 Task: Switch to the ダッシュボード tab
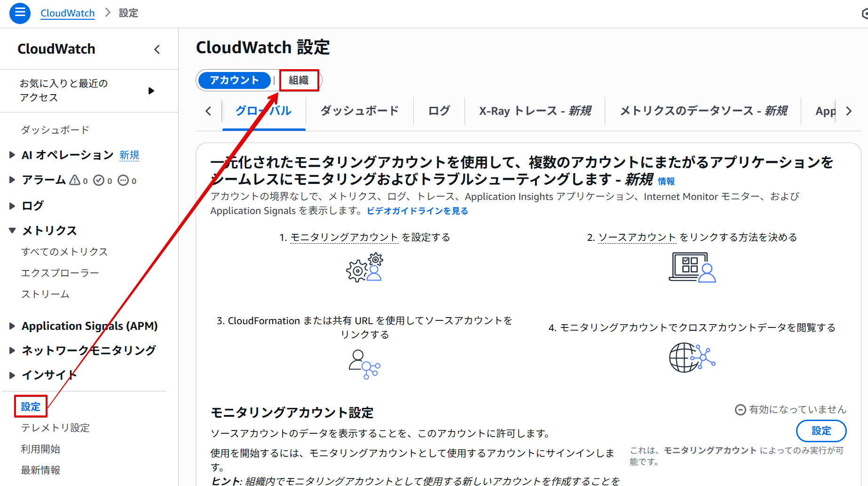coord(360,111)
